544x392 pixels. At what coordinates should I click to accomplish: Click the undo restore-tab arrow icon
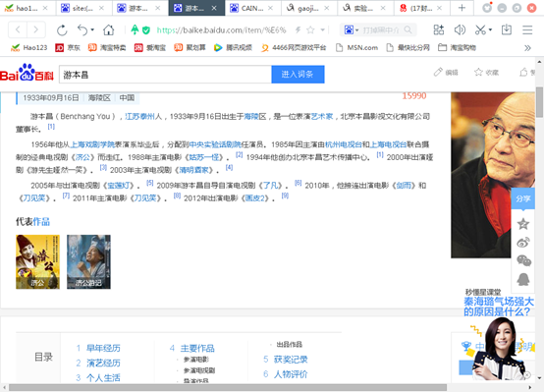click(x=82, y=30)
